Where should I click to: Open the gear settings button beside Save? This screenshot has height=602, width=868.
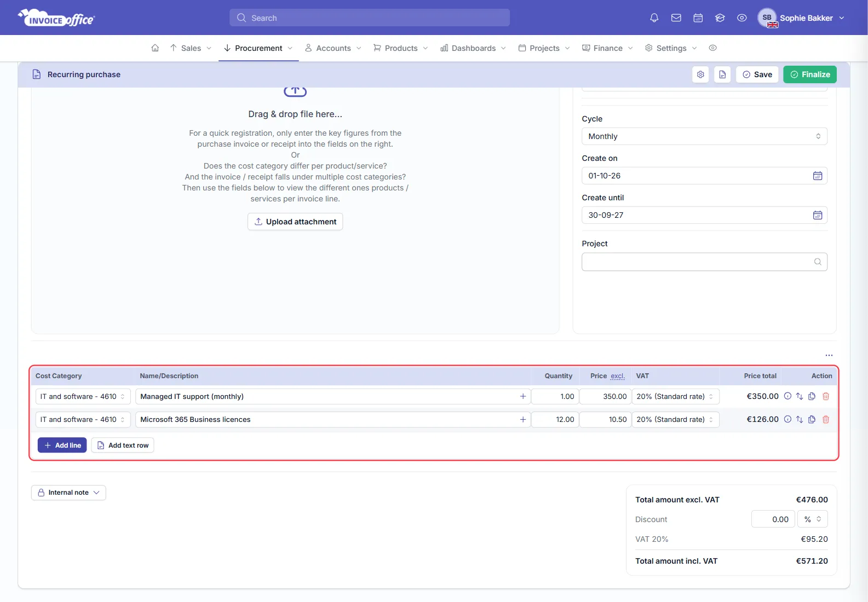[x=700, y=74]
